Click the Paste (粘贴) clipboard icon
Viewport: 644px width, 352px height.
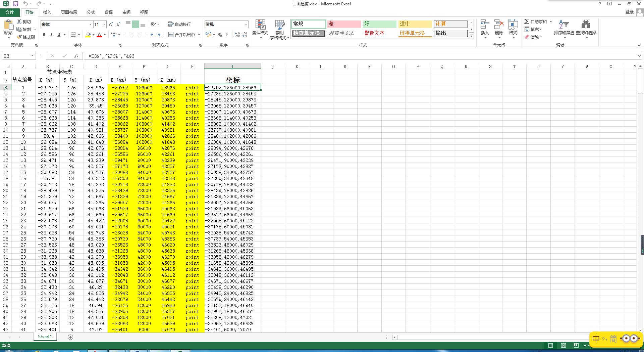(x=8, y=25)
